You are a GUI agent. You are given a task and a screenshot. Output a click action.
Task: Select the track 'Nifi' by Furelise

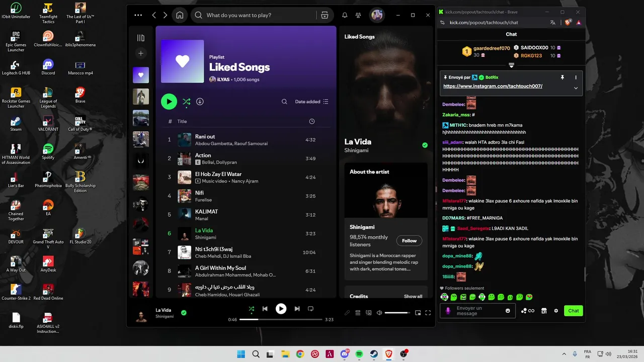click(246, 196)
